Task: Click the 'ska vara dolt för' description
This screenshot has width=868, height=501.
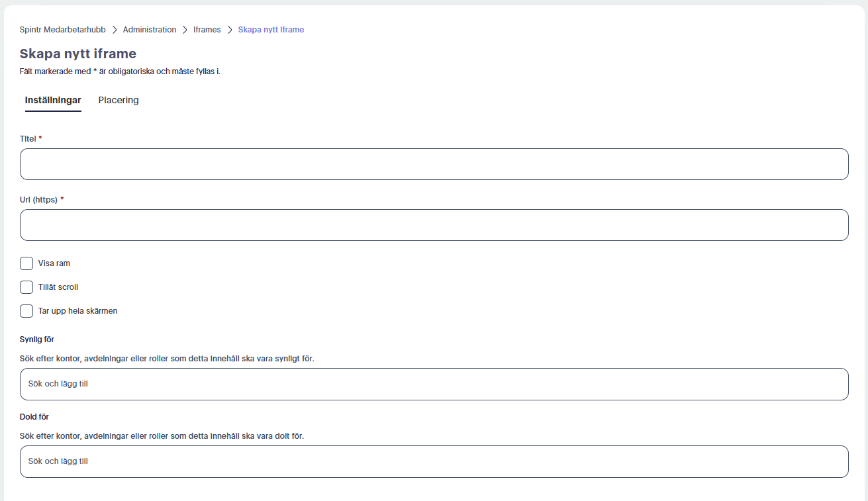Action: point(162,436)
